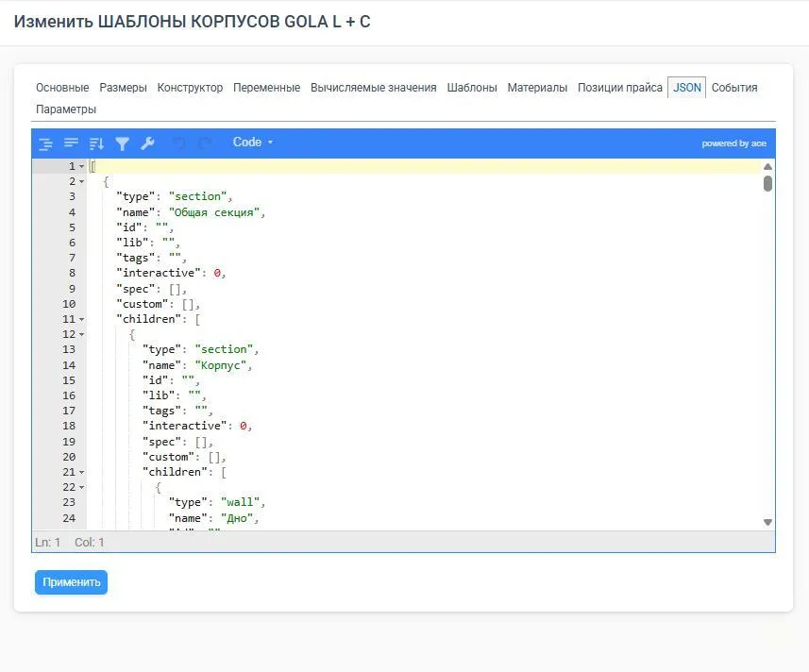Click the editor vertical scrollbar thumb
Viewport: 809px width, 672px height.
click(x=767, y=184)
